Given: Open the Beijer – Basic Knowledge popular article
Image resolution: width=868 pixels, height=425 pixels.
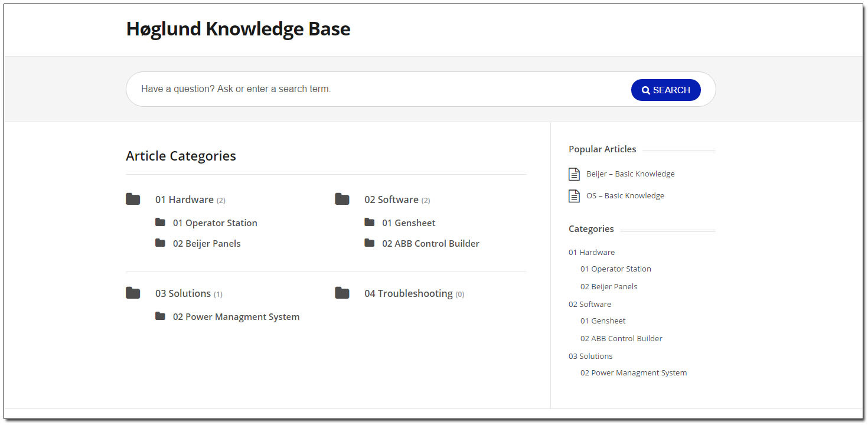Looking at the screenshot, I should 630,174.
